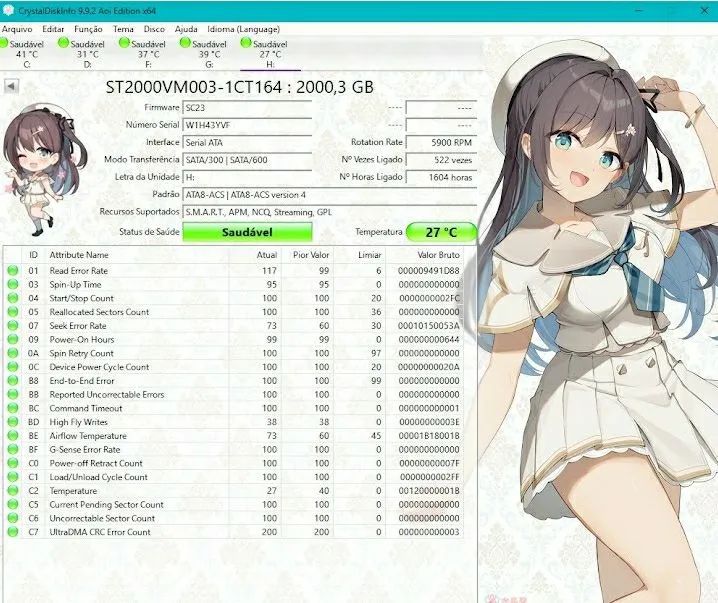
Task: Click green status icon for Start/Stop Count
Action: point(13,298)
